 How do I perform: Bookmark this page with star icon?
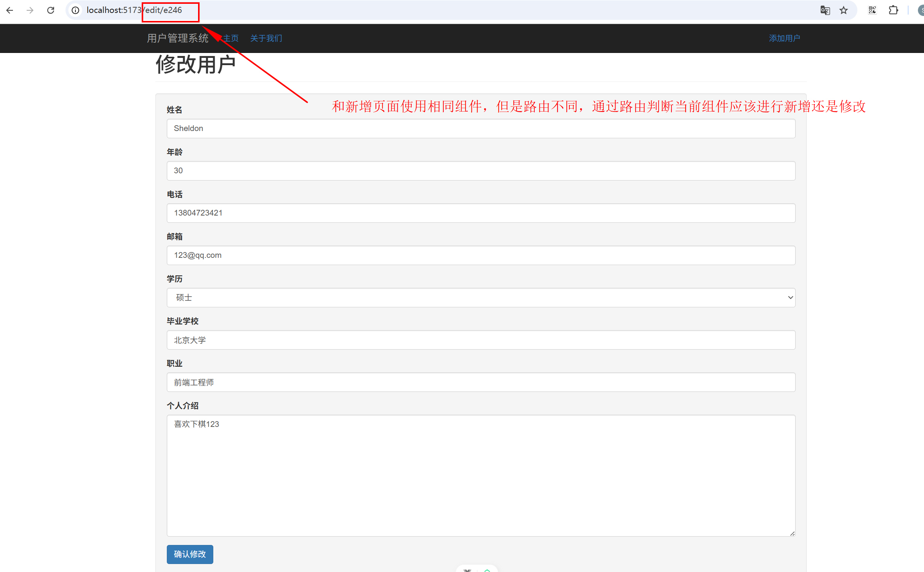click(x=844, y=10)
